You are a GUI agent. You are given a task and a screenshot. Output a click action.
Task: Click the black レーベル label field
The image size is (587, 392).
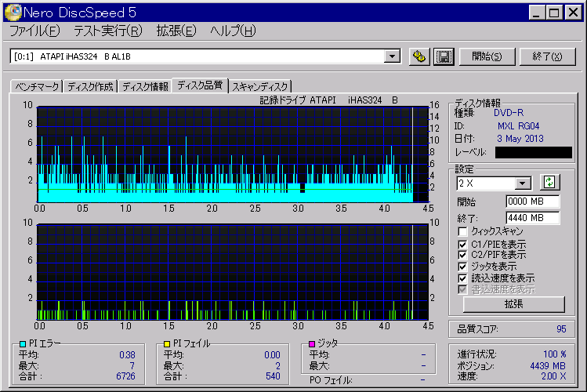(534, 152)
